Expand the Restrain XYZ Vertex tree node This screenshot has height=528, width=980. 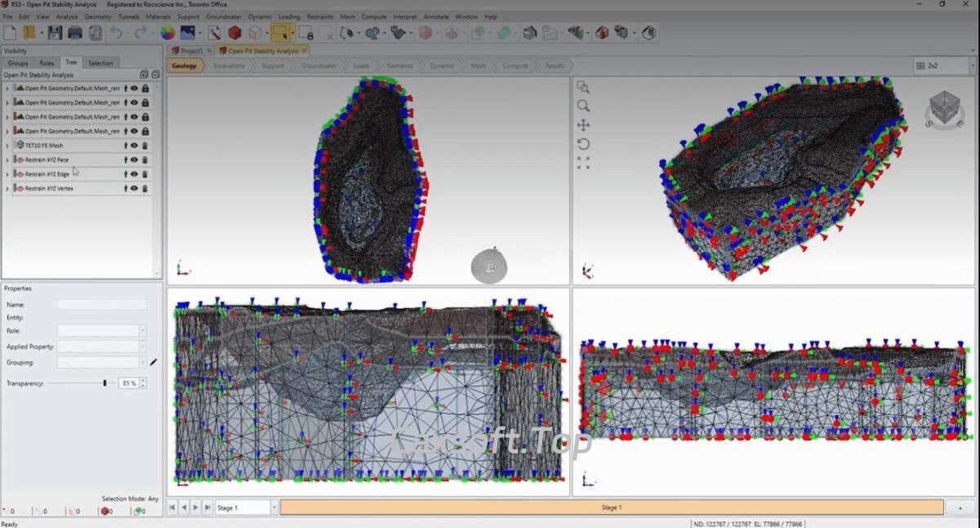coord(7,189)
